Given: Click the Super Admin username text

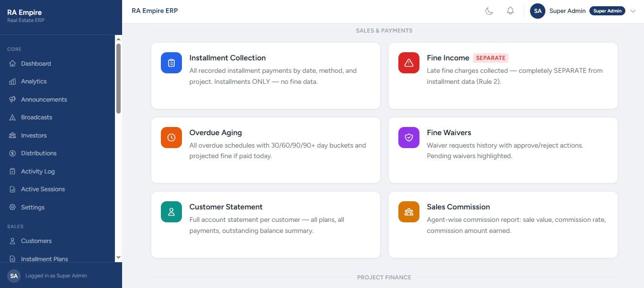Looking at the screenshot, I should 567,11.
